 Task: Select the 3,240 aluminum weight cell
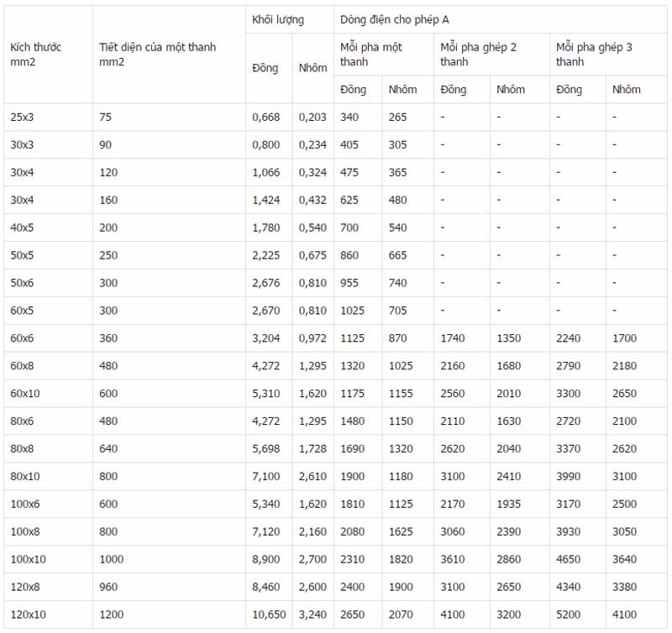pyautogui.click(x=312, y=615)
